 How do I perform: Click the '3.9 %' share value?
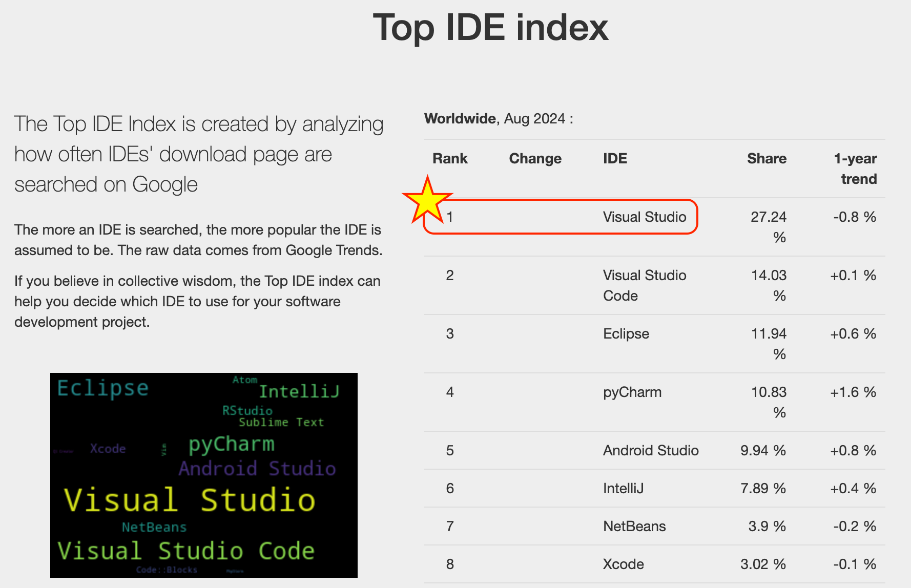pos(767,526)
